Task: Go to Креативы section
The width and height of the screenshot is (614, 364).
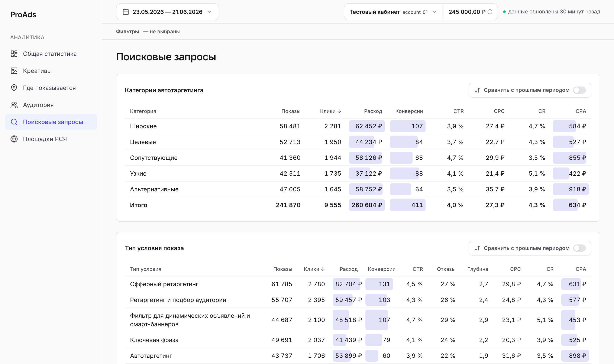Action: (x=51, y=71)
